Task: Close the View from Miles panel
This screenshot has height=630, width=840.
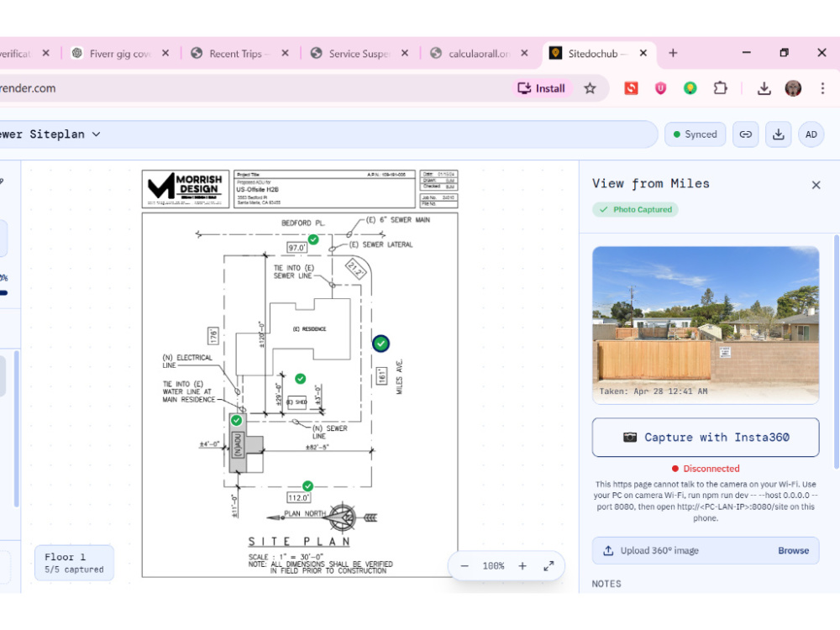Action: [816, 185]
